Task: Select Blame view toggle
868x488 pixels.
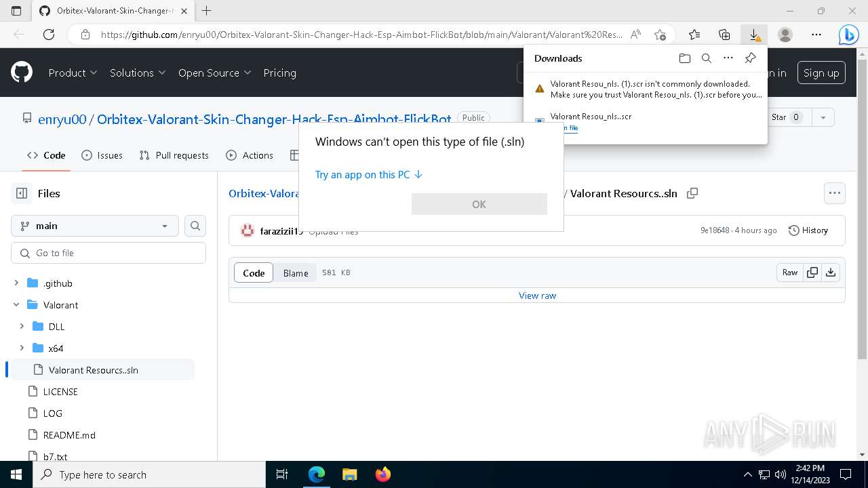Action: tap(296, 272)
